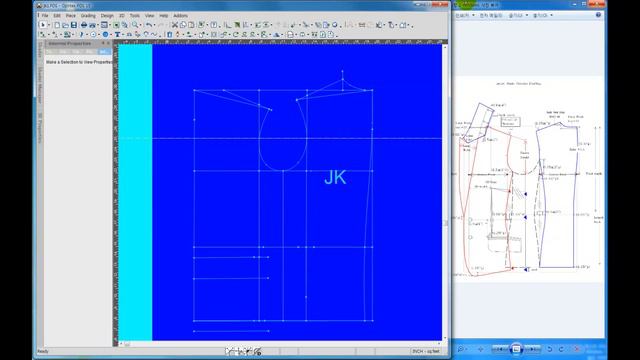Viewport: 640px width, 360px height.
Task: Click the photo viewer zoom magnifier
Action: point(461,349)
